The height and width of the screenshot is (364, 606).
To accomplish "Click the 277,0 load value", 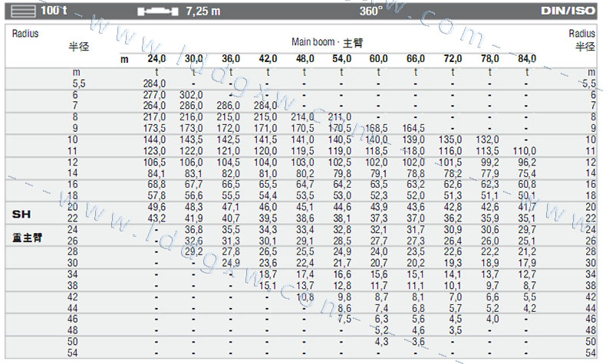I will tap(154, 95).
